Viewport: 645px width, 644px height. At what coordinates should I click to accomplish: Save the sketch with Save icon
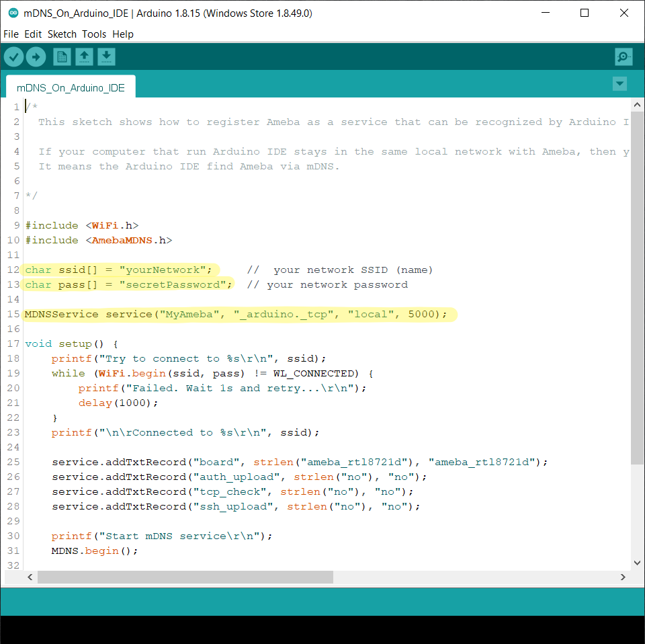pos(107,56)
